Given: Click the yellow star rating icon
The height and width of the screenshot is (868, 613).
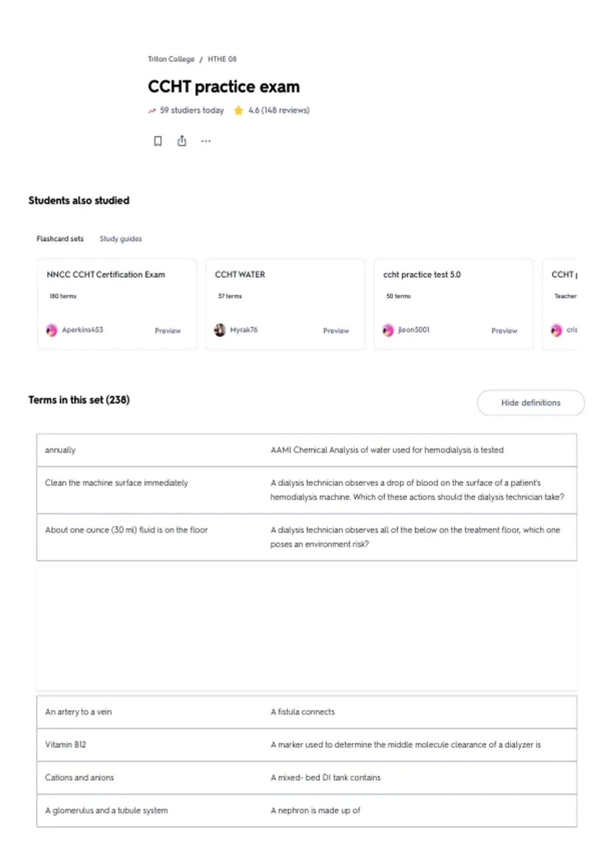Looking at the screenshot, I should click(x=238, y=110).
